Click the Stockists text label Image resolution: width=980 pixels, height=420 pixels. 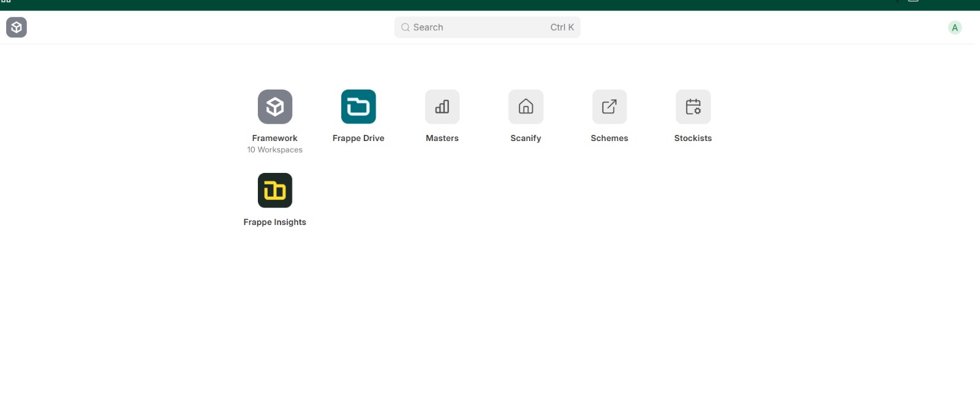pyautogui.click(x=693, y=139)
